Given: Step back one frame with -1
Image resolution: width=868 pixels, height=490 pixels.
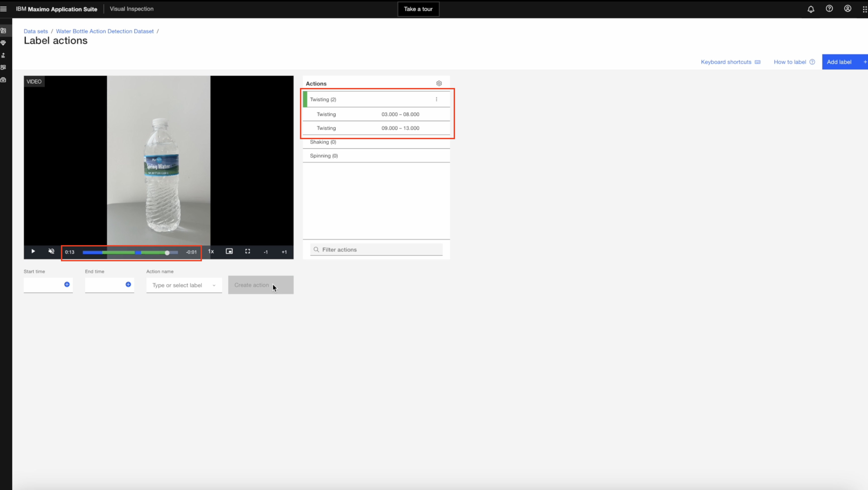Looking at the screenshot, I should coord(266,252).
